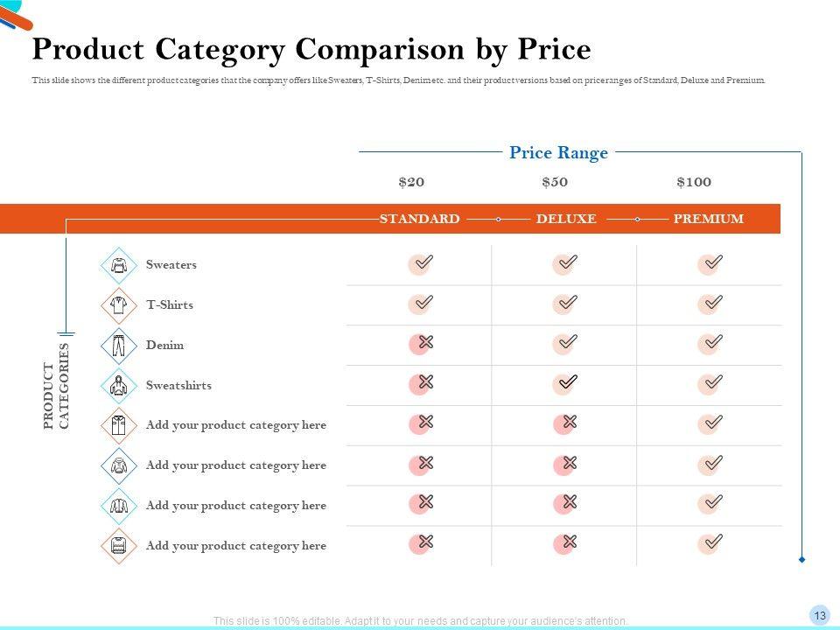Click the slide number 13 badge

pyautogui.click(x=820, y=614)
